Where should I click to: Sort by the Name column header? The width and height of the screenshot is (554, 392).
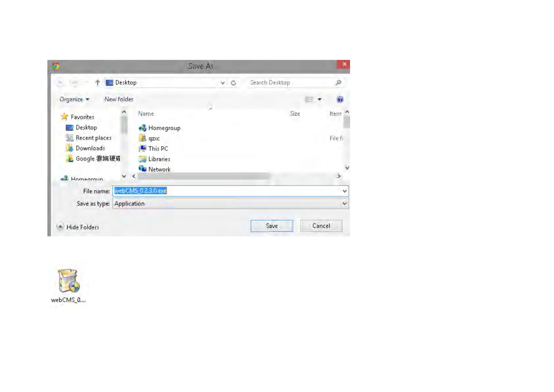(146, 114)
